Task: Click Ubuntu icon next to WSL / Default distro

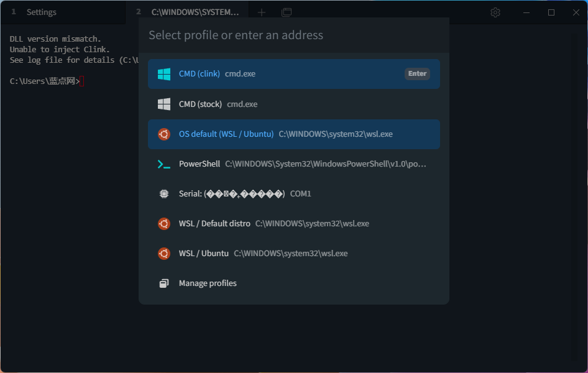Action: (x=164, y=224)
